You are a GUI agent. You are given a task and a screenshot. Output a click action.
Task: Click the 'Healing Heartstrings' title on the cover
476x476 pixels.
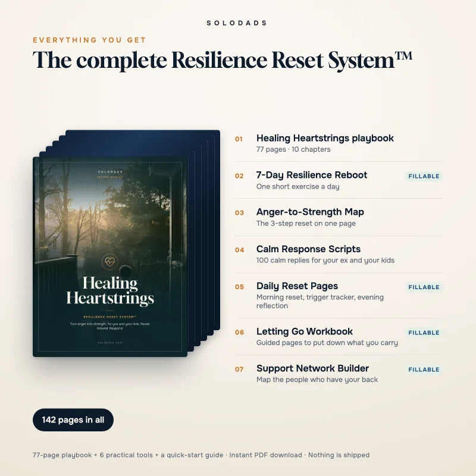[110, 290]
